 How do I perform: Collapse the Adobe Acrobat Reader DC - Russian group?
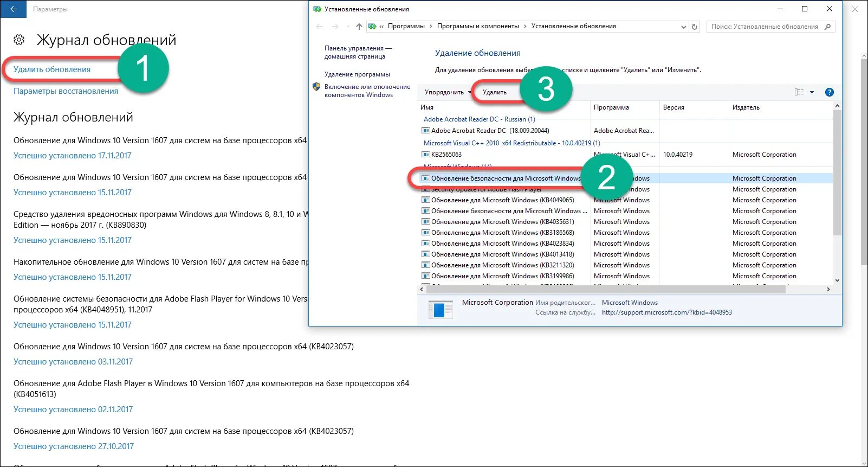[x=480, y=119]
